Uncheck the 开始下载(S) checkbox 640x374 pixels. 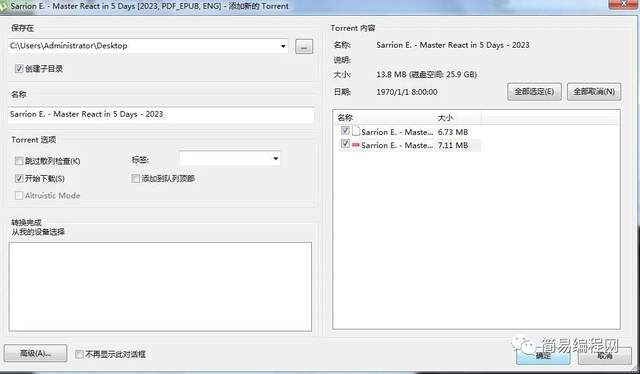(19, 178)
